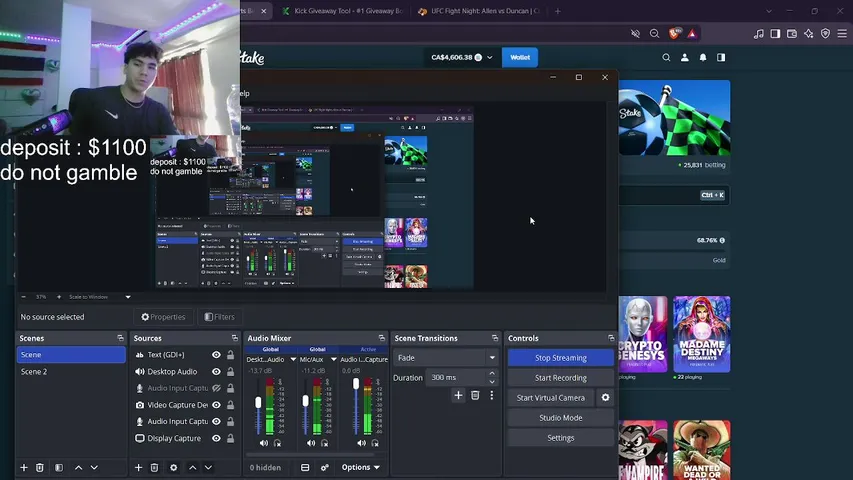Mute Desktop Audio speaker icon in mixer
This screenshot has width=853, height=480.
tap(264, 443)
